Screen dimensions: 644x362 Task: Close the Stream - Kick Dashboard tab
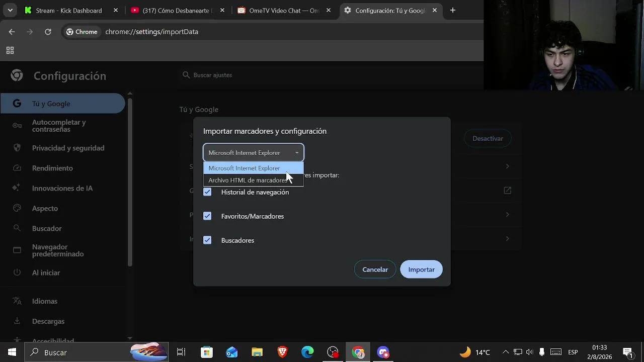click(x=116, y=10)
